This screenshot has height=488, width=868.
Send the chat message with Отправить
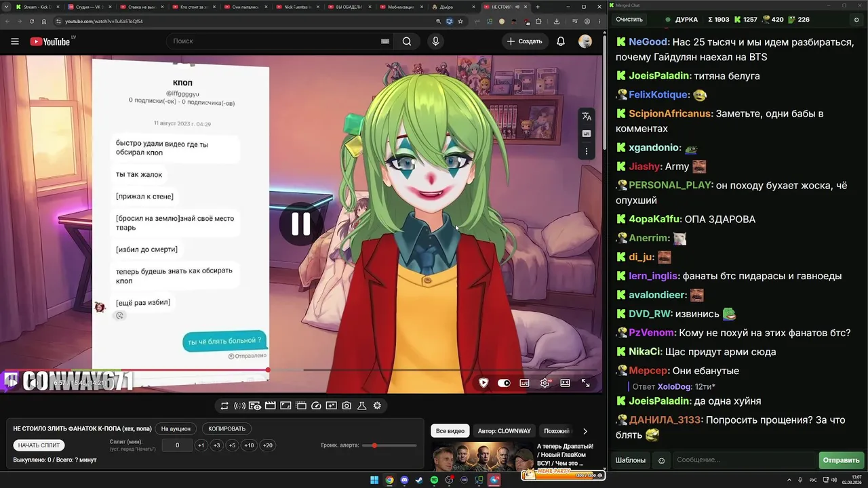click(841, 460)
